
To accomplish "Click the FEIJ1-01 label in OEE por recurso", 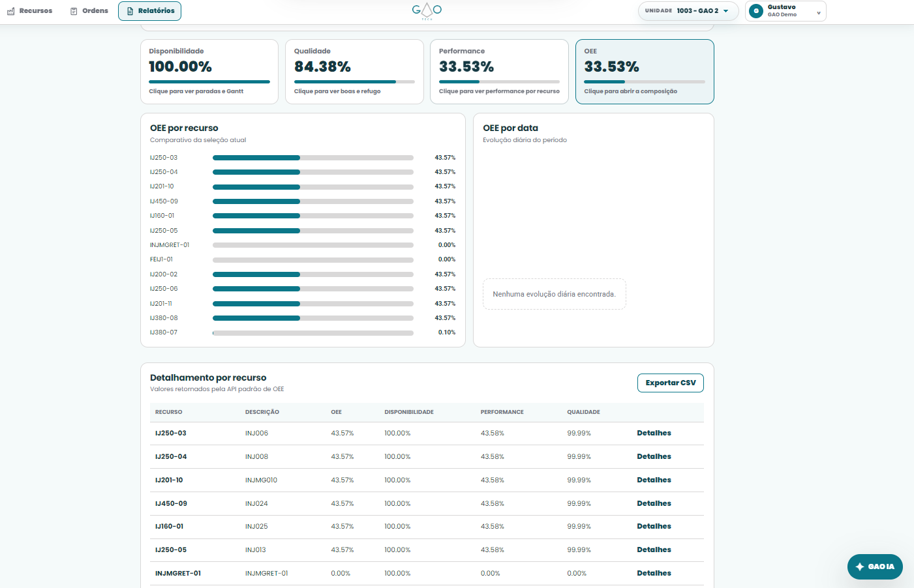I will (161, 259).
